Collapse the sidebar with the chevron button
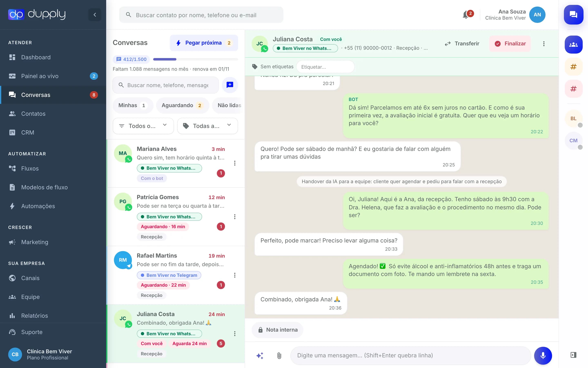 tap(95, 15)
